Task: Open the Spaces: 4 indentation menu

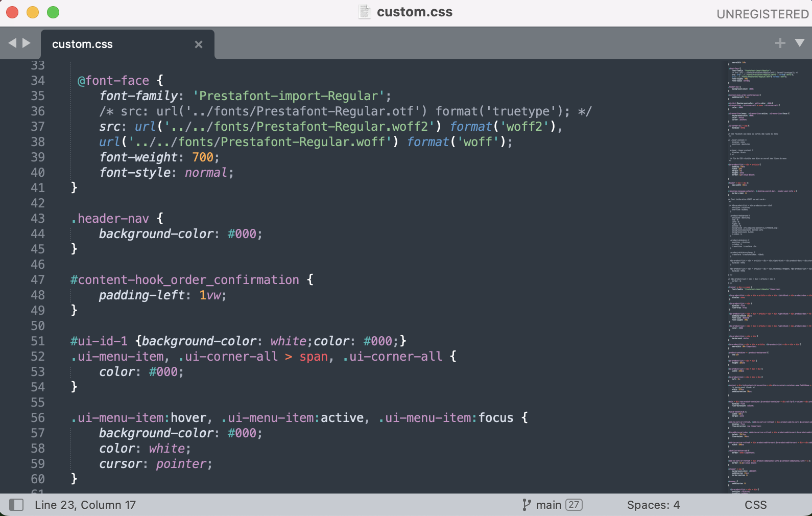Action: point(653,505)
